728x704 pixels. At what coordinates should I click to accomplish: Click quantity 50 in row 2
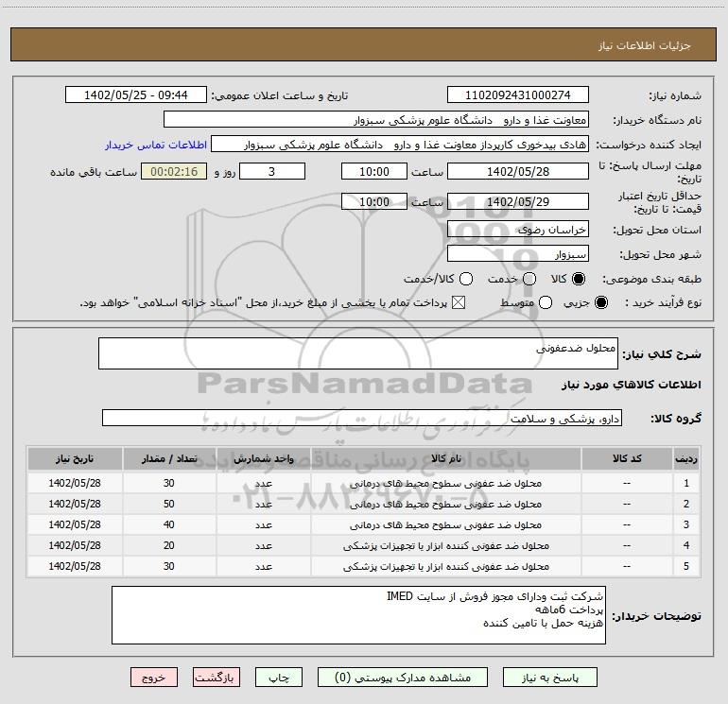pos(169,504)
